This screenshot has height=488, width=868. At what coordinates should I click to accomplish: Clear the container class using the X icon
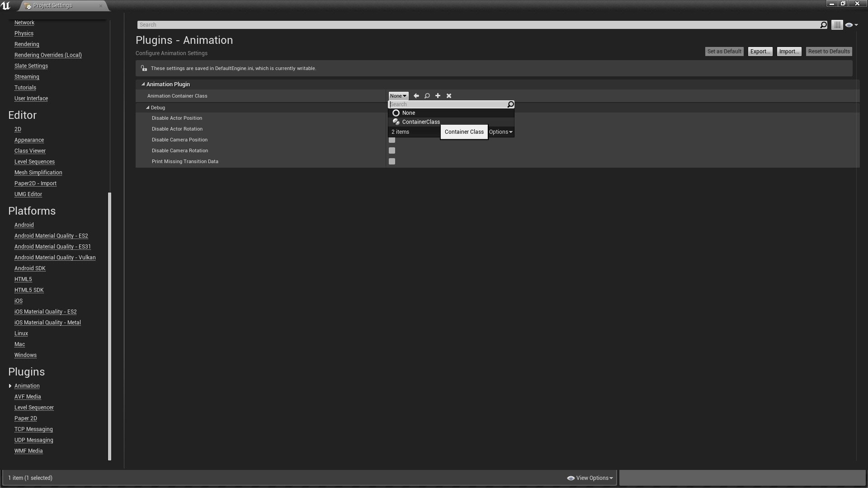pos(449,96)
